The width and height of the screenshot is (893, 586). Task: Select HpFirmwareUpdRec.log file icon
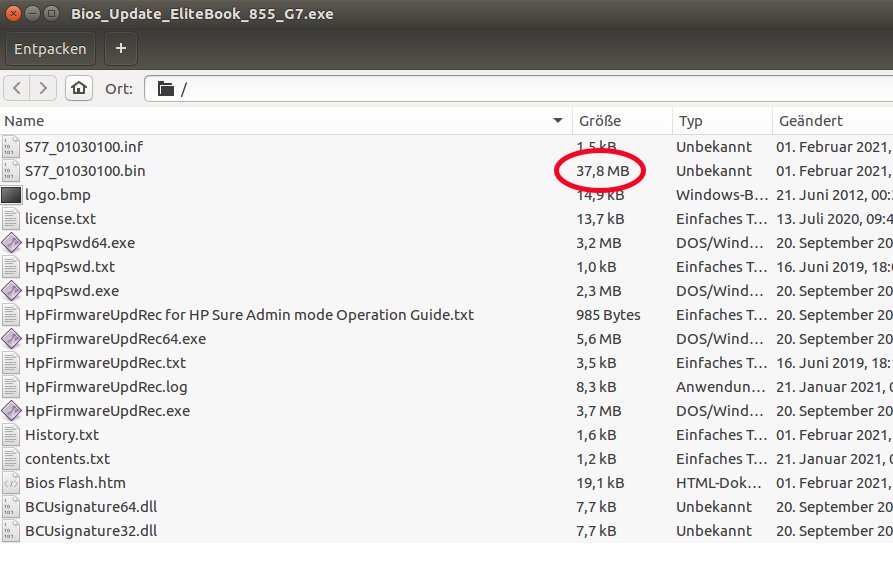[x=10, y=387]
